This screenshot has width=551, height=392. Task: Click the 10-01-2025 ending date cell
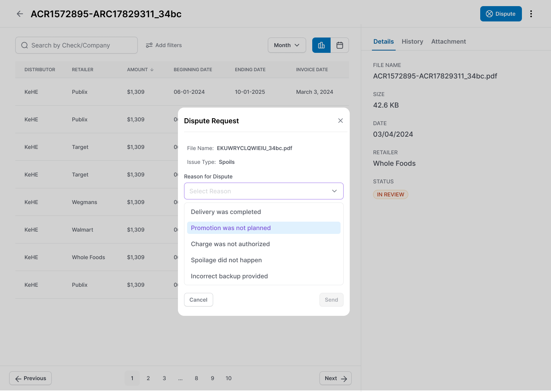tap(250, 92)
